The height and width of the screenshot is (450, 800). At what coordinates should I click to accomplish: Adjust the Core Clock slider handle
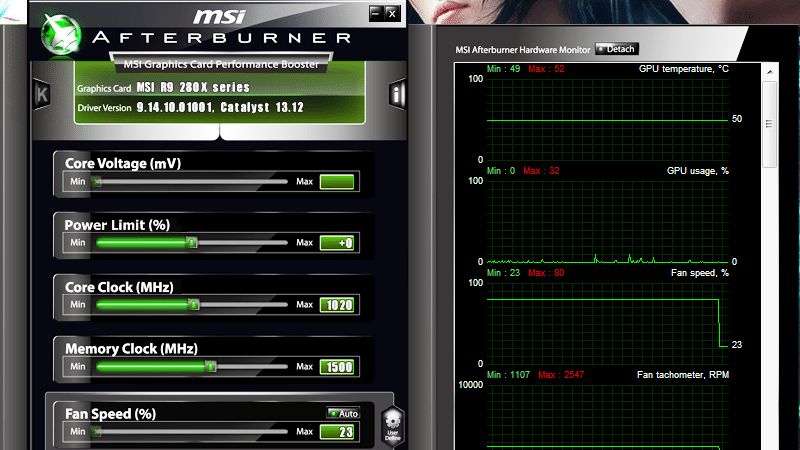(x=193, y=305)
